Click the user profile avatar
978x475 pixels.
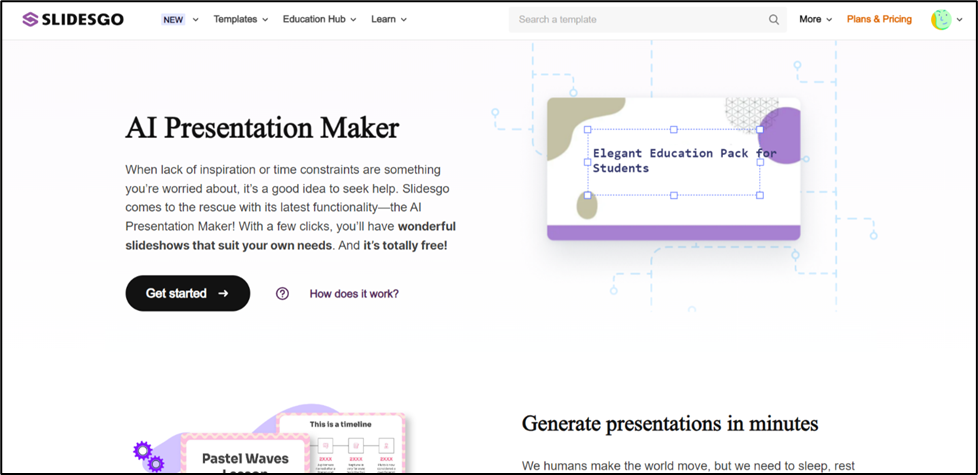(941, 19)
